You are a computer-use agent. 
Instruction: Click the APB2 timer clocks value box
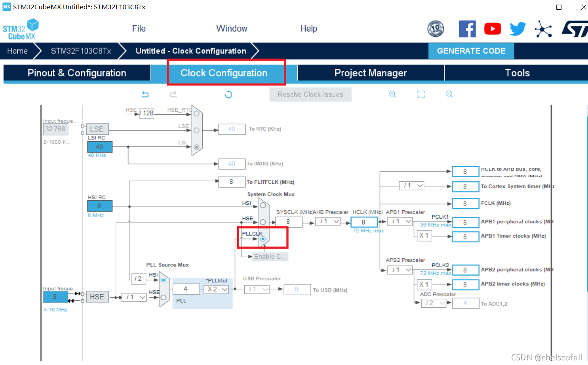[465, 284]
